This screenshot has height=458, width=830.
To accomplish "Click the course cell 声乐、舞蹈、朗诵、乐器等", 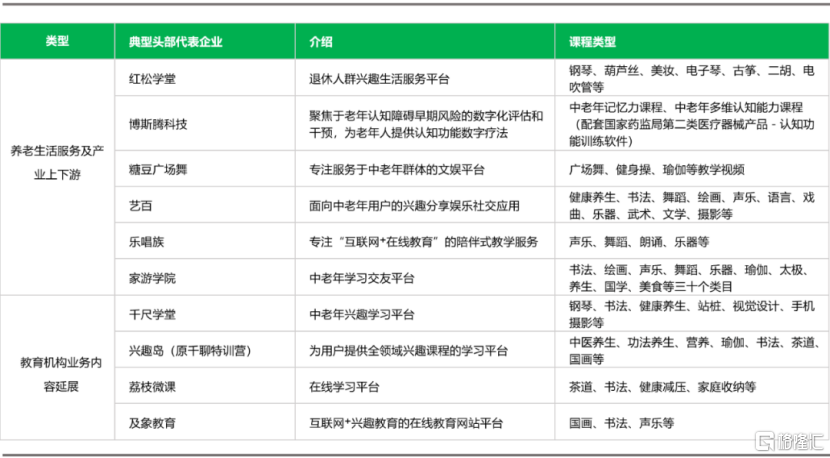I will click(x=639, y=242).
